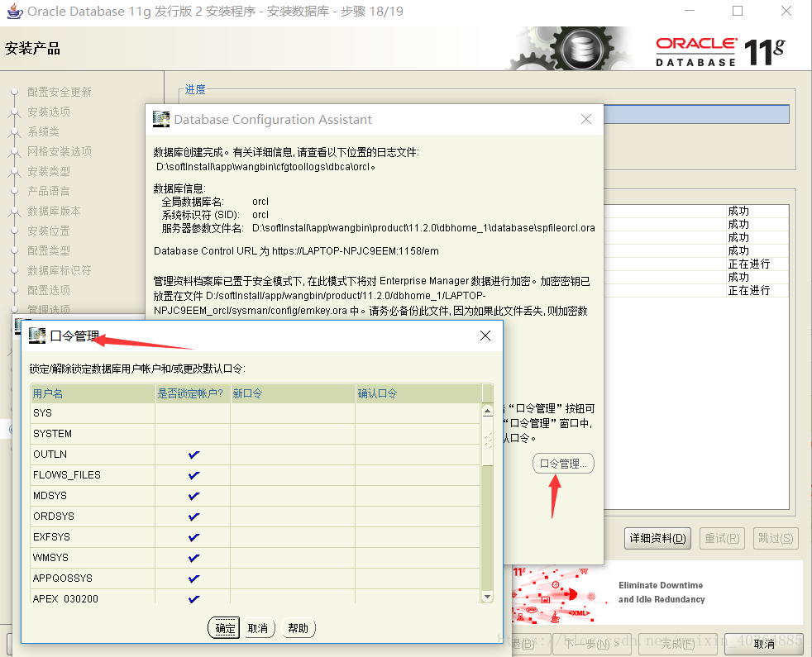Close the 口令管理 dialog

tap(485, 336)
